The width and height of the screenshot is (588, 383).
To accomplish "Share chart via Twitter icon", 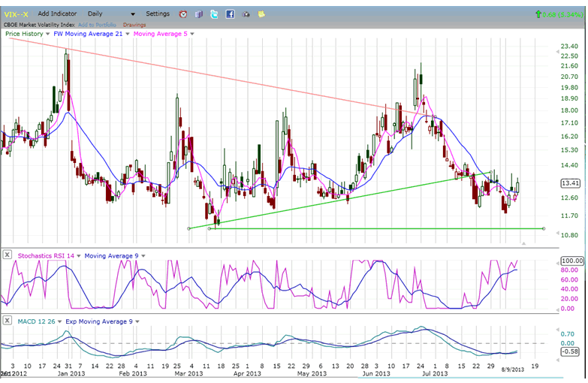I will tap(214, 14).
